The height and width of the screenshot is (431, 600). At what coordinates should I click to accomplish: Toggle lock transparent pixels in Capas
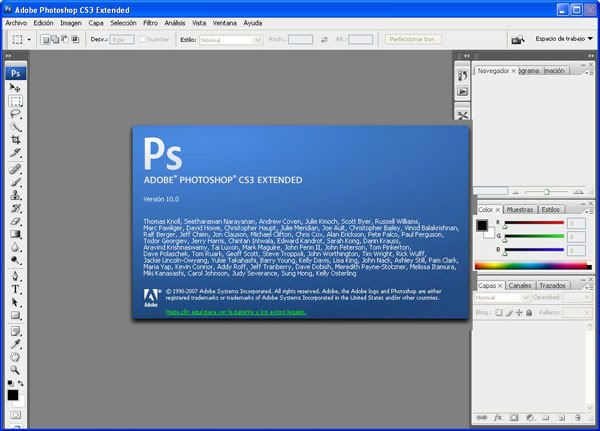[x=499, y=312]
